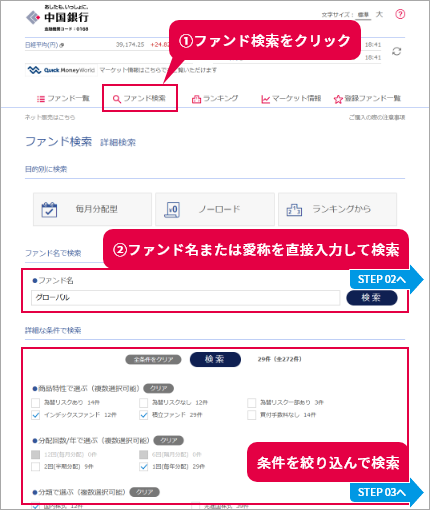Click the refresh market data icon
Viewport: 430px width, 510px height.
tap(396, 51)
